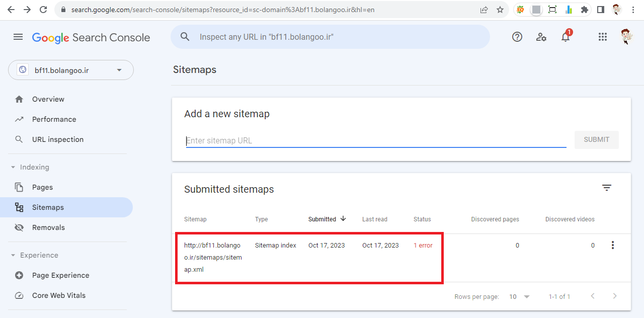Click the '1 error' status cell
644x318 pixels.
(x=423, y=246)
